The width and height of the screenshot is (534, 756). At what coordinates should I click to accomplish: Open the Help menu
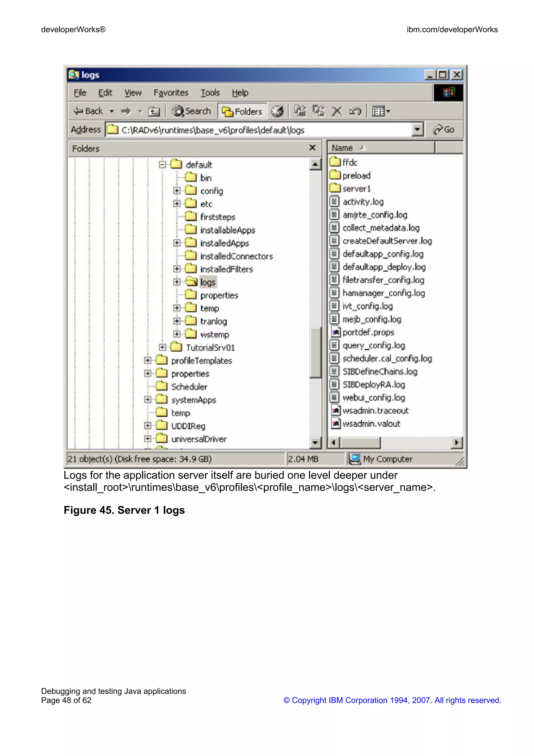pyautogui.click(x=240, y=93)
